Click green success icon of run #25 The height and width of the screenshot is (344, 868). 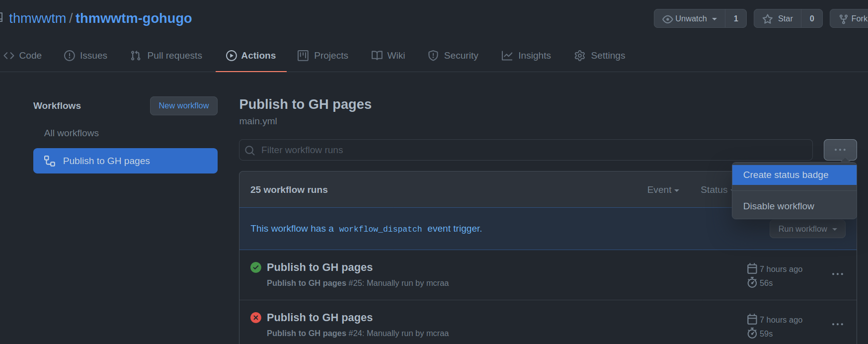click(256, 267)
